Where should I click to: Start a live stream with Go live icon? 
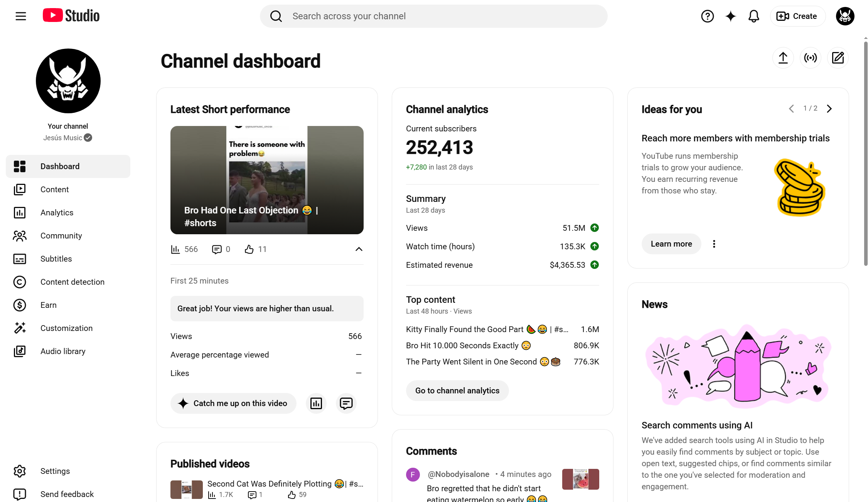[810, 58]
